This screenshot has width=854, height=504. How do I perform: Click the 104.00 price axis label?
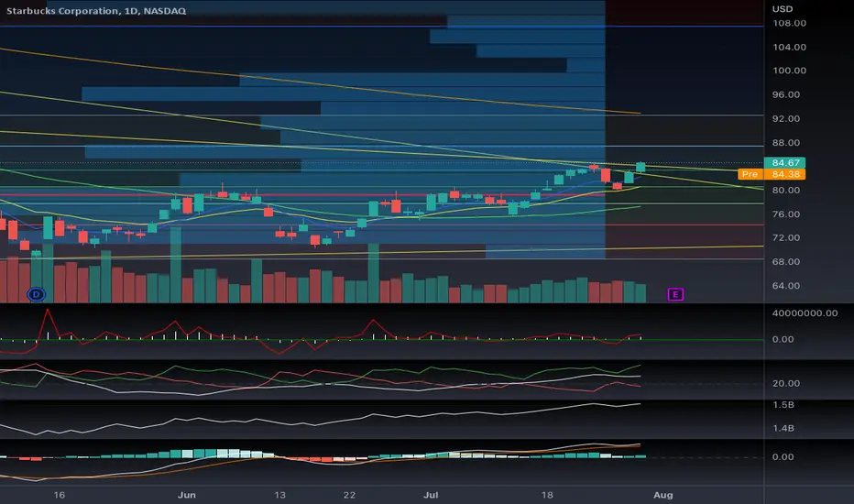[789, 47]
